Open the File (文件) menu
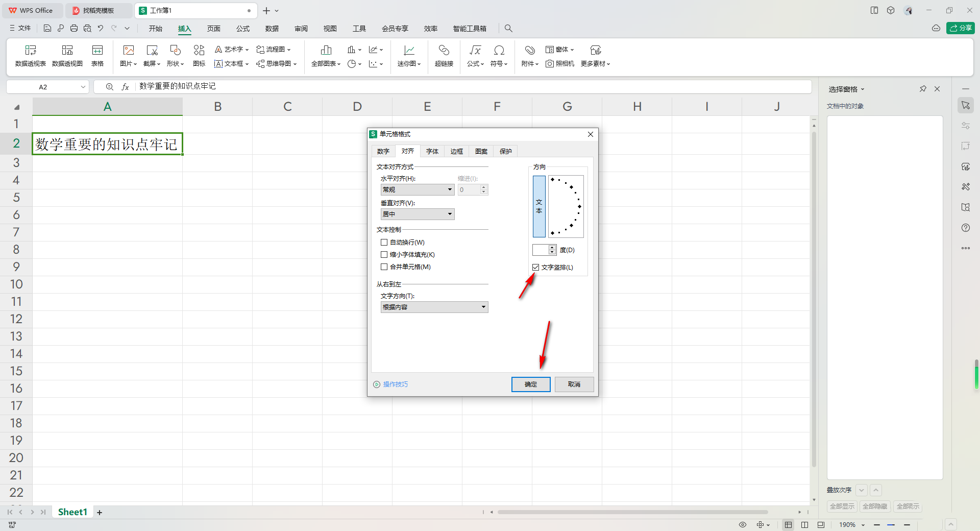 tap(20, 29)
